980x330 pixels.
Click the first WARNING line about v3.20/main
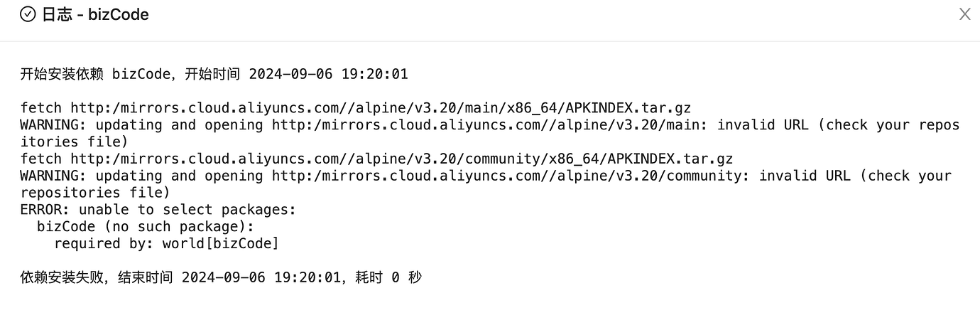tap(490, 125)
